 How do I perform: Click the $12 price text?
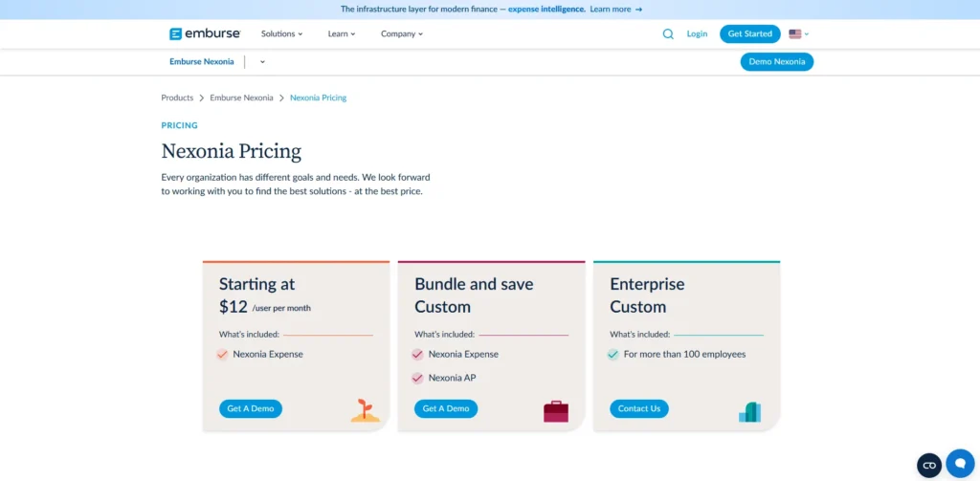pyautogui.click(x=234, y=307)
